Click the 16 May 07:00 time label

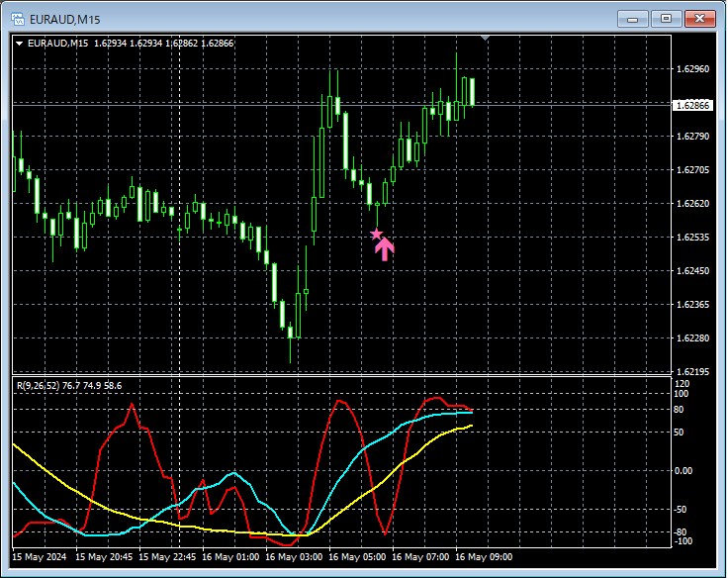pyautogui.click(x=420, y=556)
